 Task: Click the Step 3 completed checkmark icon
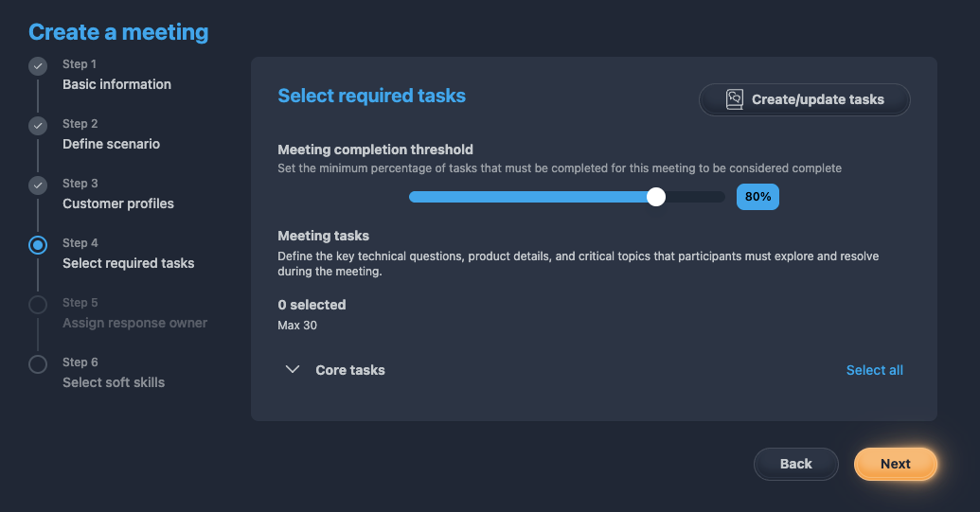tap(38, 185)
